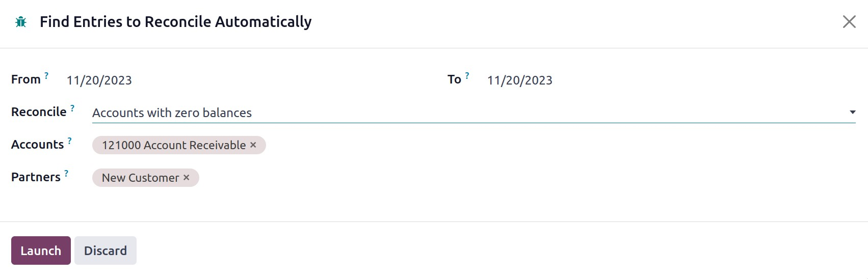868x279 pixels.
Task: Click the Partners help question mark
Action: coord(66,173)
